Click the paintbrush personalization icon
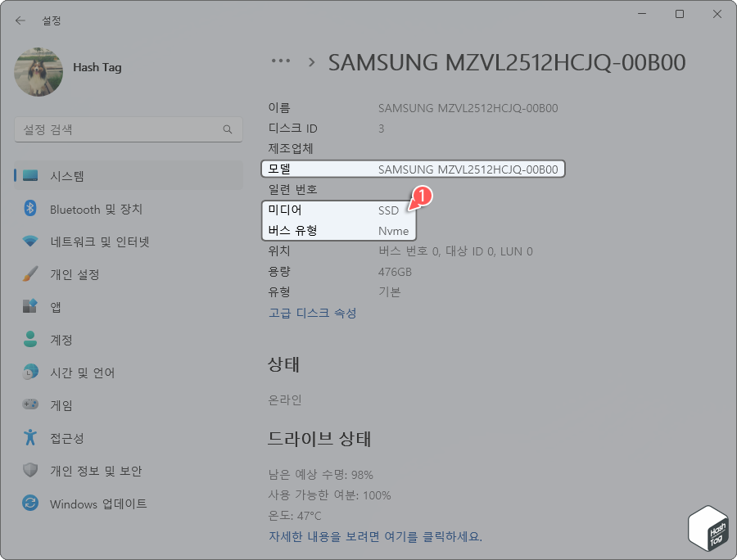737x560 pixels. pyautogui.click(x=30, y=274)
